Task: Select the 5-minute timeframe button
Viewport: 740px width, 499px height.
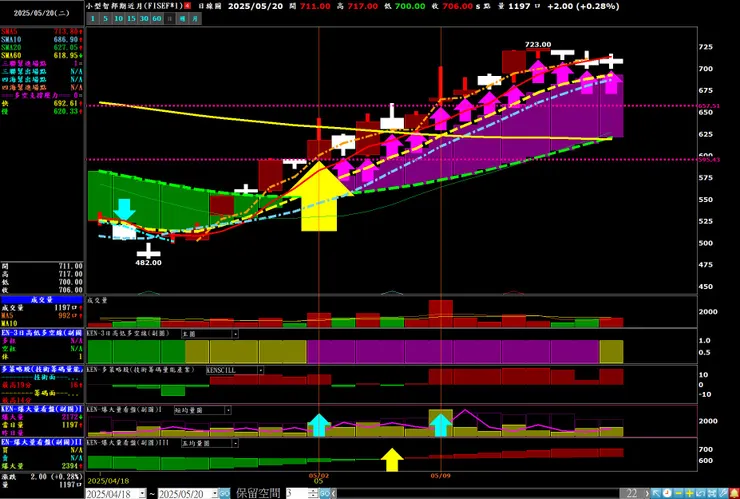Action: [106, 18]
